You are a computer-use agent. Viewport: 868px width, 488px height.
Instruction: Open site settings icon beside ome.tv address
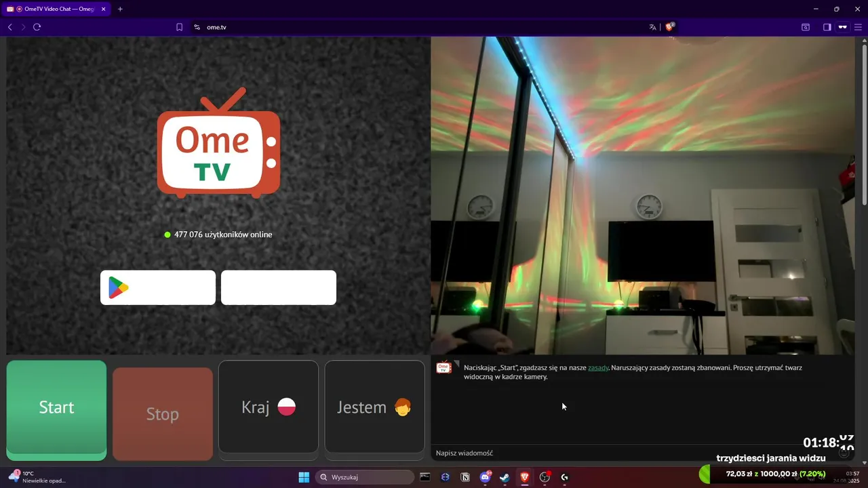[197, 27]
